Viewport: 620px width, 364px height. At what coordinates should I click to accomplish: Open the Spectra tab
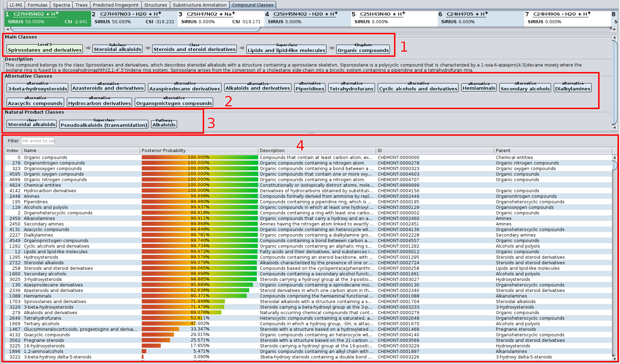pyautogui.click(x=61, y=5)
